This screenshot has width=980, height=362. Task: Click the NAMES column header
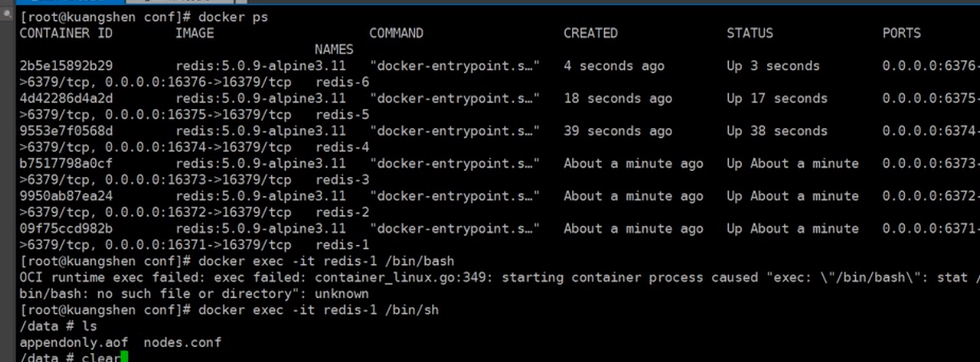click(334, 50)
